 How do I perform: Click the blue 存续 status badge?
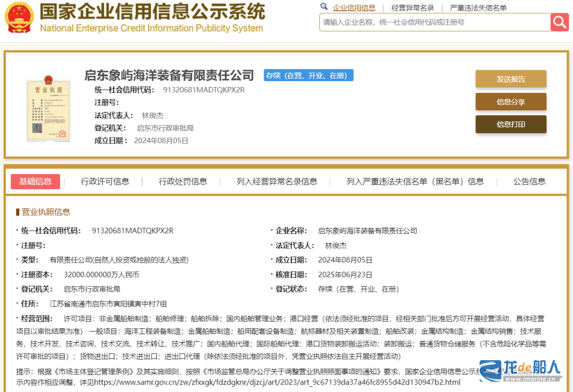click(308, 75)
